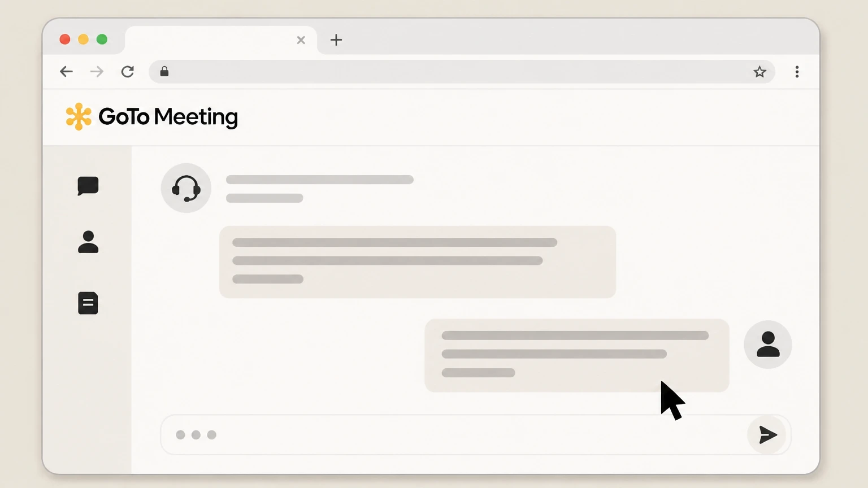Go forward with the browser forward arrow

pos(97,72)
